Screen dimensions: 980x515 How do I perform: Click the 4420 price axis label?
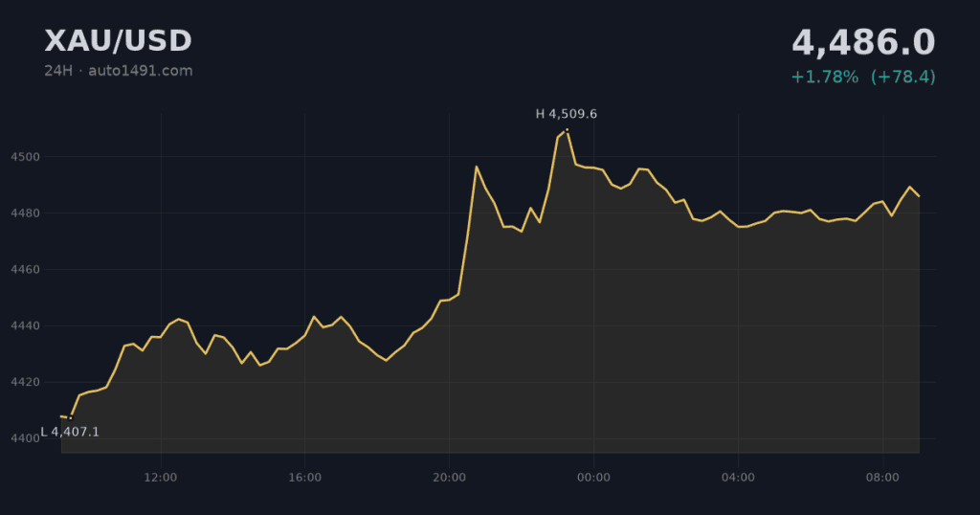pyautogui.click(x=26, y=383)
